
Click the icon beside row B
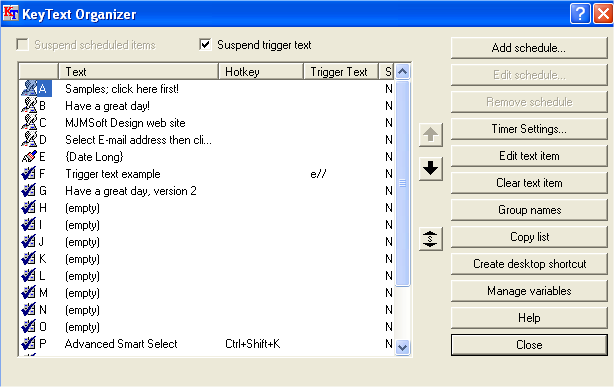click(x=29, y=105)
